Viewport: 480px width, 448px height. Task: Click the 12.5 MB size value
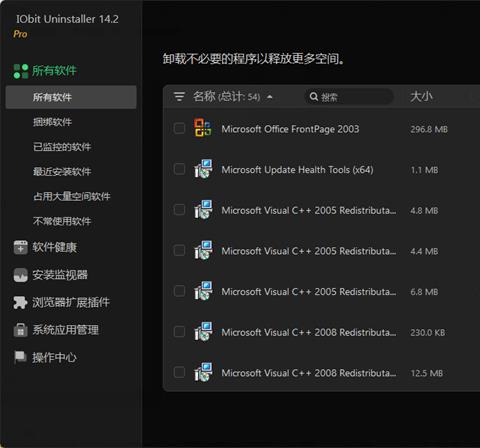click(x=427, y=373)
